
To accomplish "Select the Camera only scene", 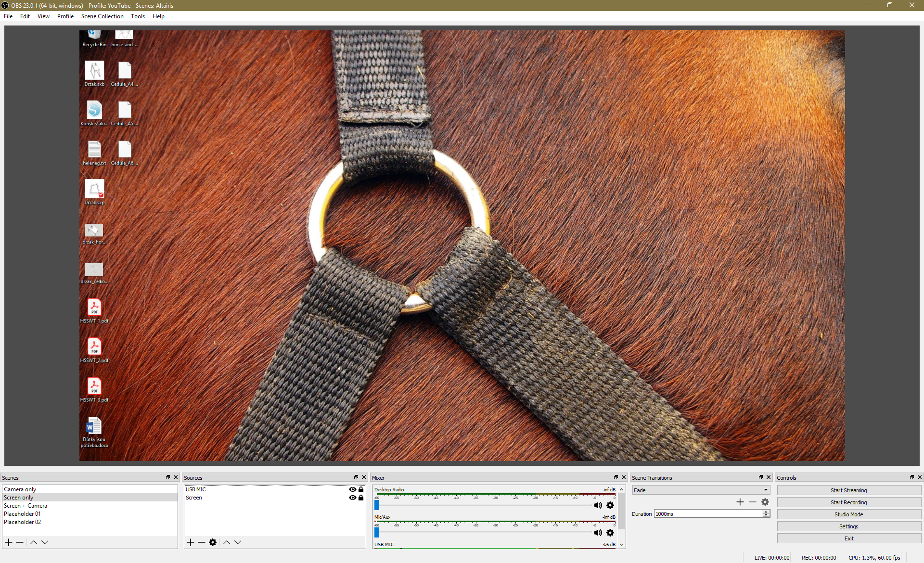I will point(90,489).
